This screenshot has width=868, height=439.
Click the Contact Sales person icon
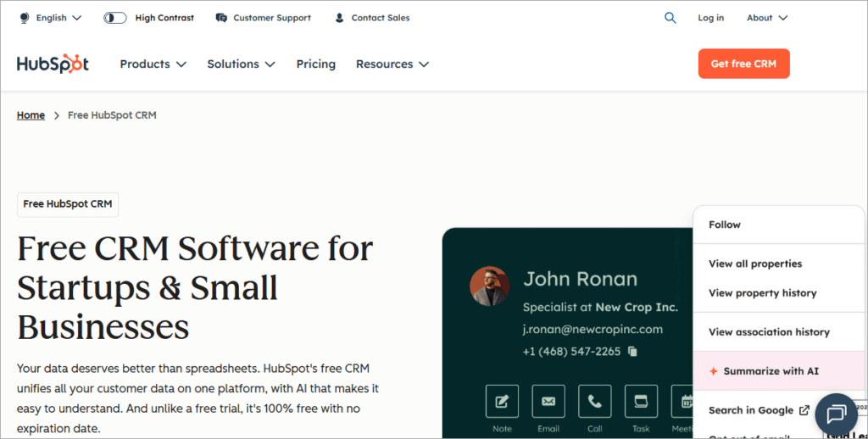(x=339, y=18)
